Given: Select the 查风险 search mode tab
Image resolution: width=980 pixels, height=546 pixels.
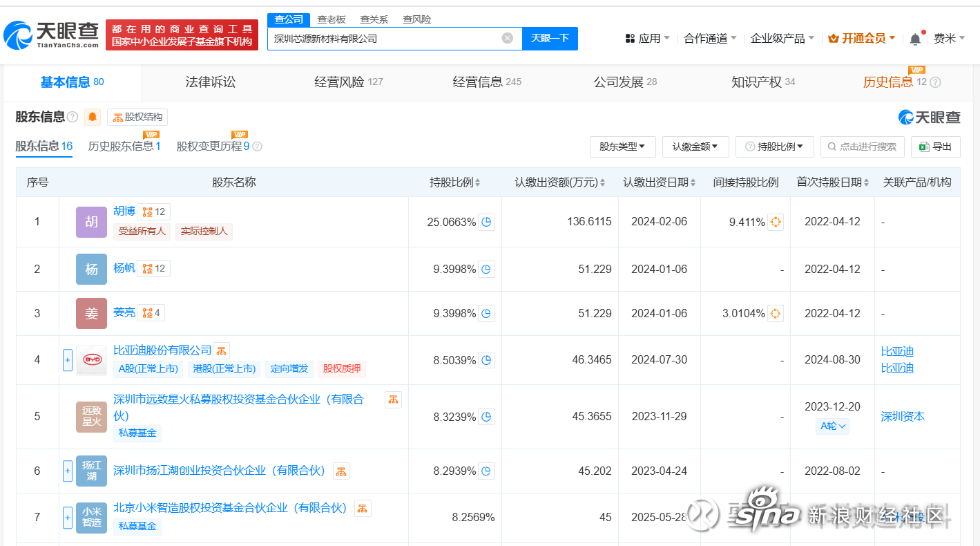Looking at the screenshot, I should (417, 19).
